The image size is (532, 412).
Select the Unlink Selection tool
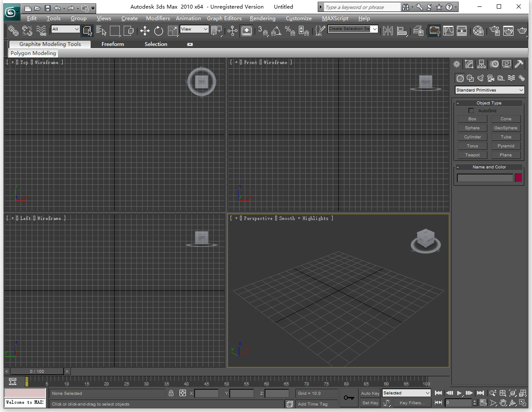pyautogui.click(x=27, y=31)
